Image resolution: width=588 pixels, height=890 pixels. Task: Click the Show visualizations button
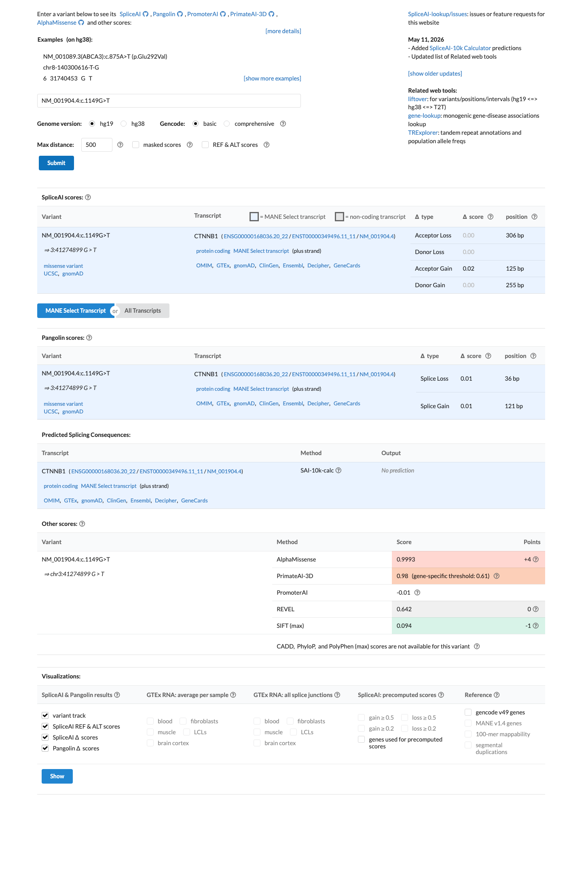click(57, 776)
